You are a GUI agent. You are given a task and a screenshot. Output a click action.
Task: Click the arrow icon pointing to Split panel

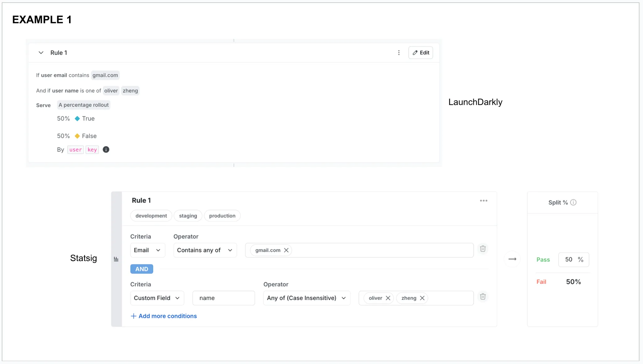click(512, 259)
